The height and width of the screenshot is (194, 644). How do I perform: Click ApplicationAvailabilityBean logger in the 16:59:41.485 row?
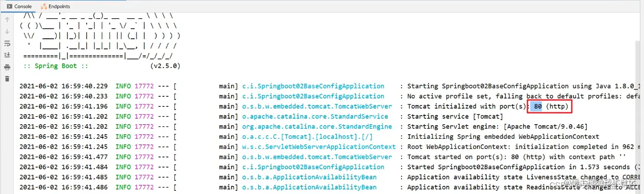click(x=309, y=177)
